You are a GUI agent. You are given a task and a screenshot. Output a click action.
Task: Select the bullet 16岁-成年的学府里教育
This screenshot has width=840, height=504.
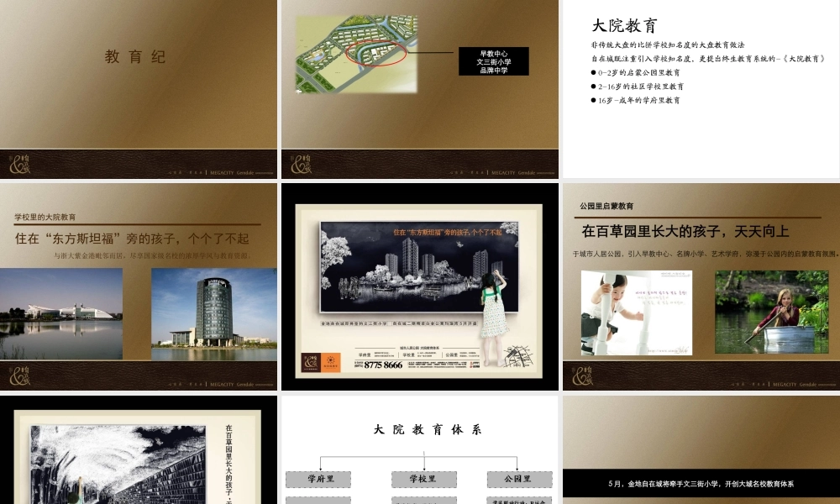[635, 100]
